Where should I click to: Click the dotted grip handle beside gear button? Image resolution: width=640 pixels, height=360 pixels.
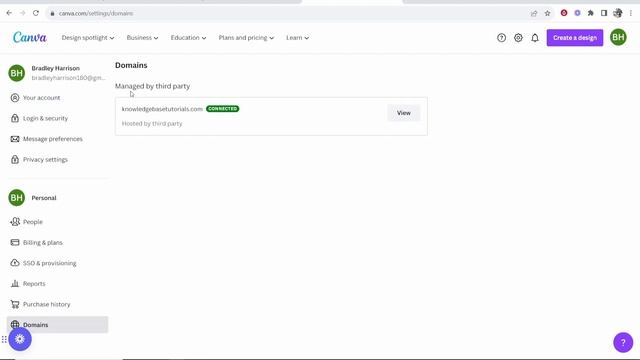pyautogui.click(x=4, y=339)
